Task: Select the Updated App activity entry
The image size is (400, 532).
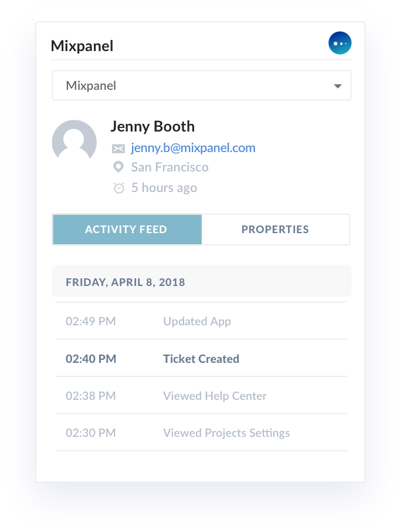Action: 197,321
